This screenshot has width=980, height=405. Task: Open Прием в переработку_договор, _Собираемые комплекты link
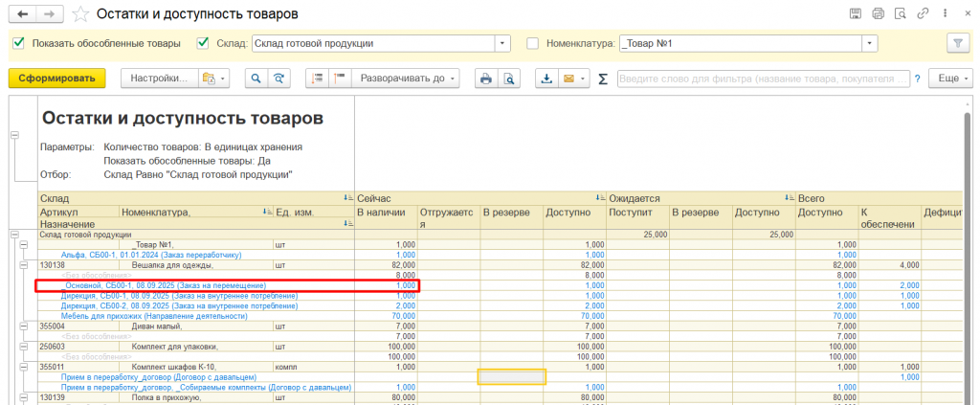coord(207,388)
